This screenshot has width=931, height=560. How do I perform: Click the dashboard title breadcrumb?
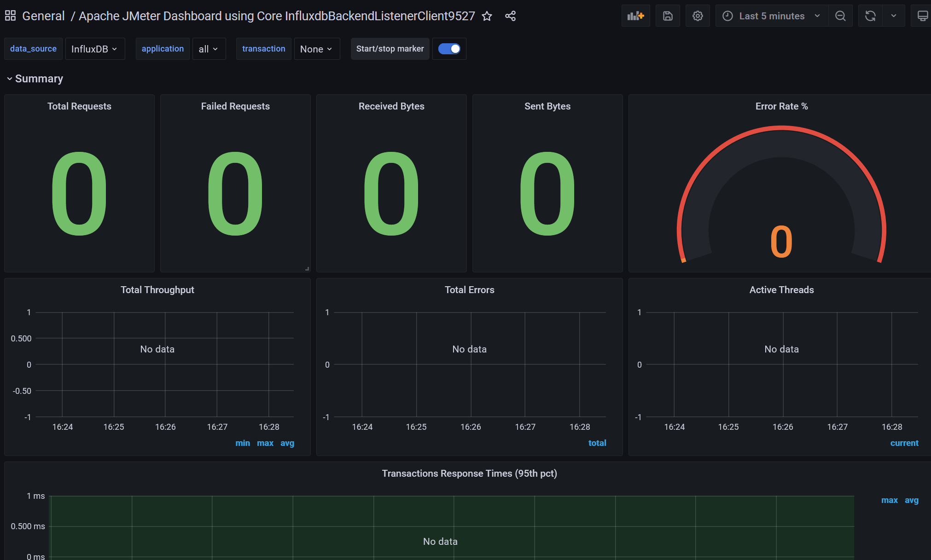(x=277, y=16)
